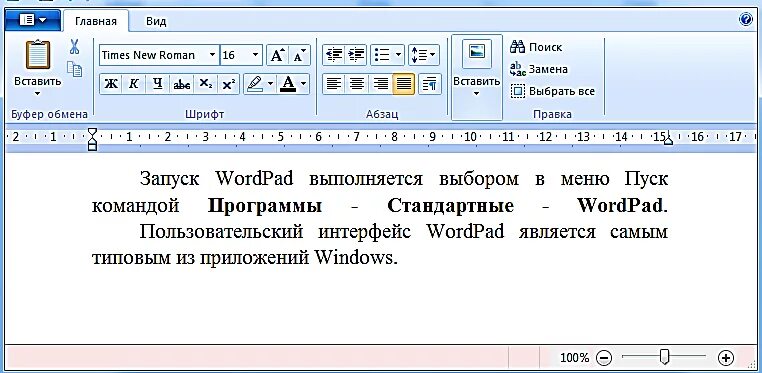This screenshot has width=762, height=373.
Task: Click the word Пользовательский in the document
Action: click(221, 231)
